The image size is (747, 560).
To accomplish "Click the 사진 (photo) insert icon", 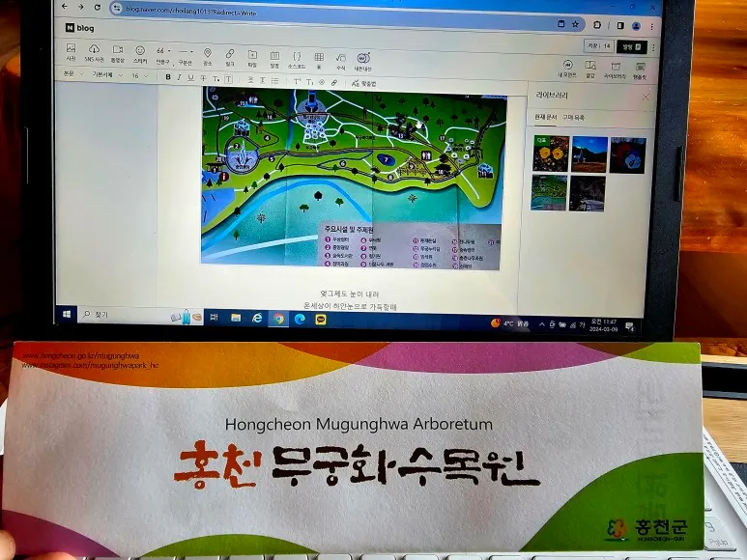I will (72, 51).
